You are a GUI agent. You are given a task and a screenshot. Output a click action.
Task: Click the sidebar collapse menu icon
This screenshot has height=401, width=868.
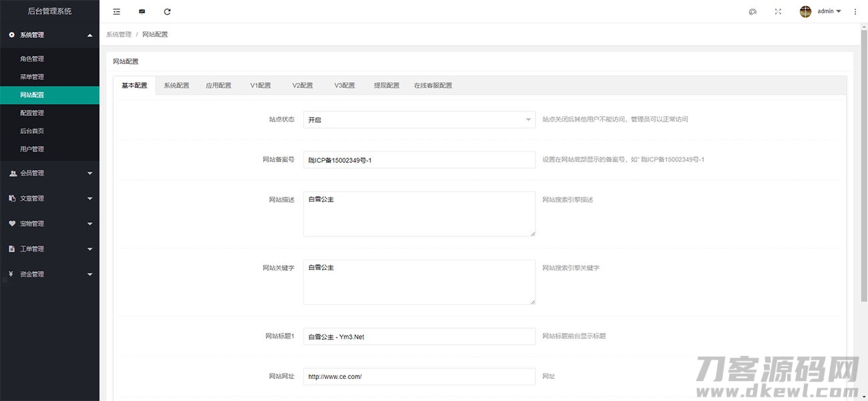[117, 11]
